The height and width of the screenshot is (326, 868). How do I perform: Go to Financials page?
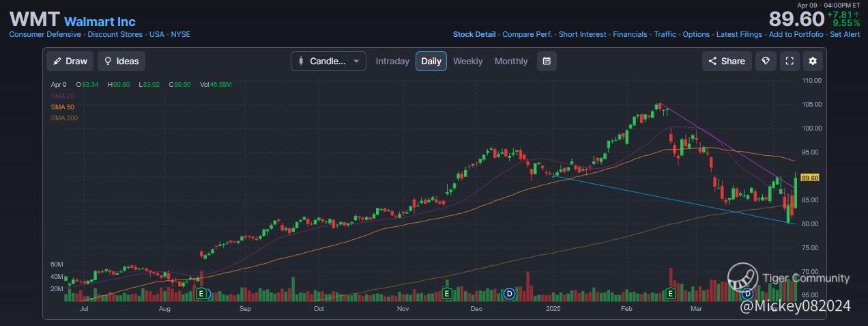point(631,34)
